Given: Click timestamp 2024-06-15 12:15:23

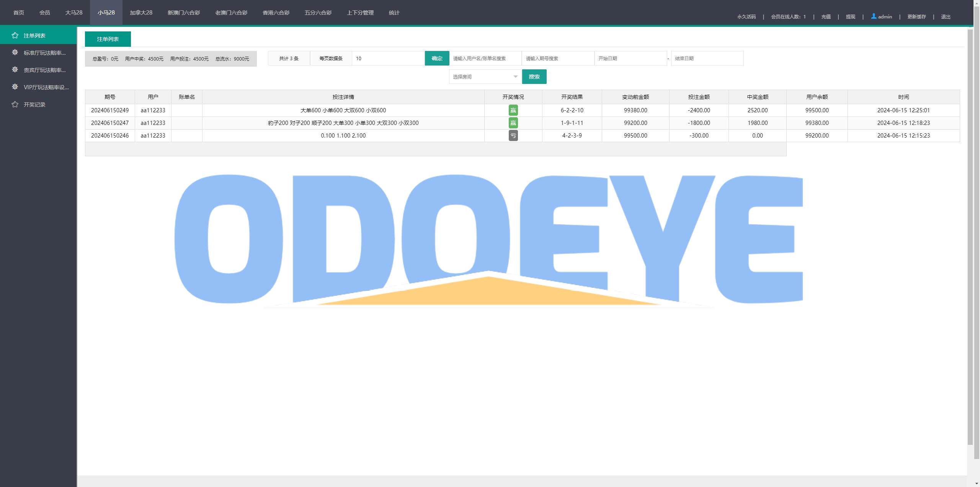Looking at the screenshot, I should click(x=903, y=136).
